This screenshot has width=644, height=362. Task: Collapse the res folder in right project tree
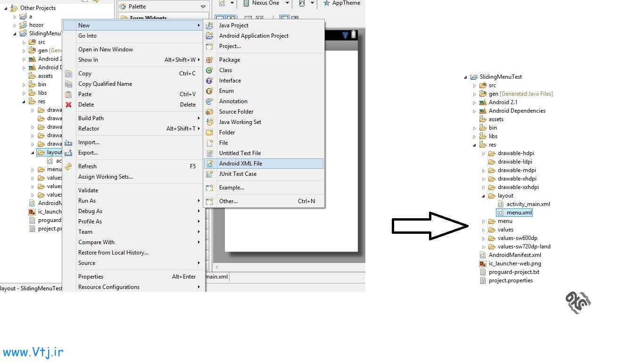click(475, 145)
